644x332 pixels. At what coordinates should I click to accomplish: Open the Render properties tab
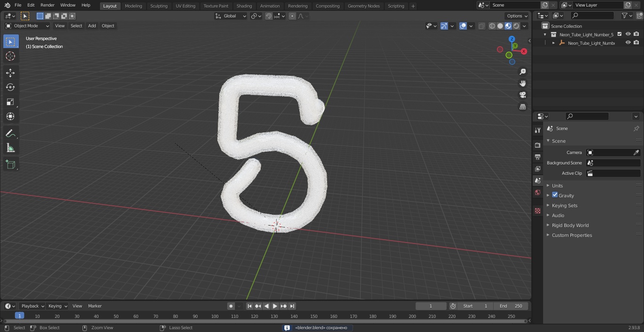(x=537, y=145)
